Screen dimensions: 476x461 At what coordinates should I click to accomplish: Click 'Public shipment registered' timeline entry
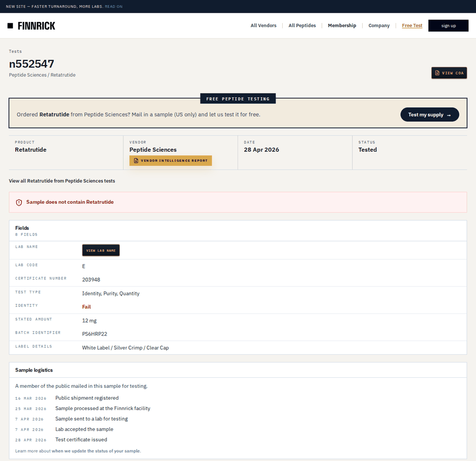[x=87, y=398]
